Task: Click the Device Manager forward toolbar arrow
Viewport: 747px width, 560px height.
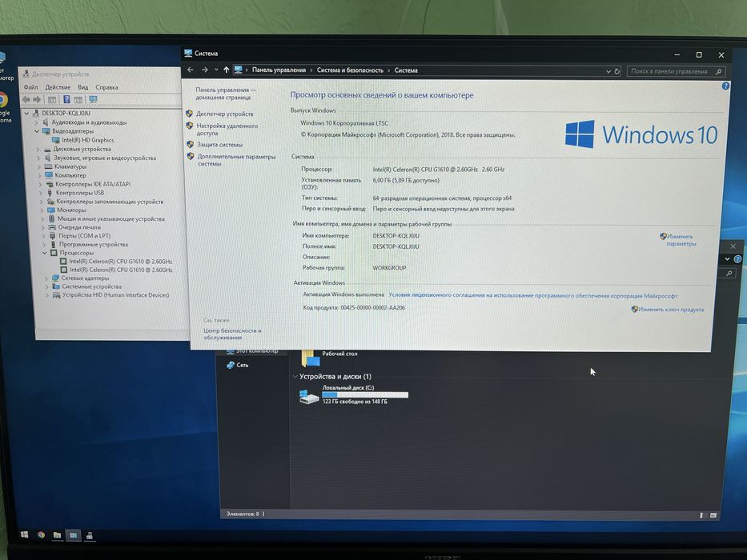Action: tap(37, 99)
